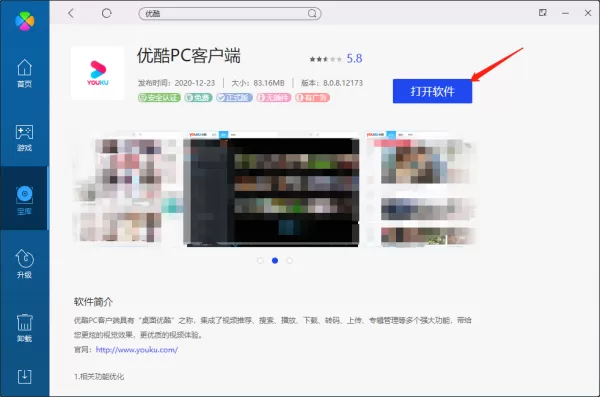Click the 5.8 rating score

354,58
